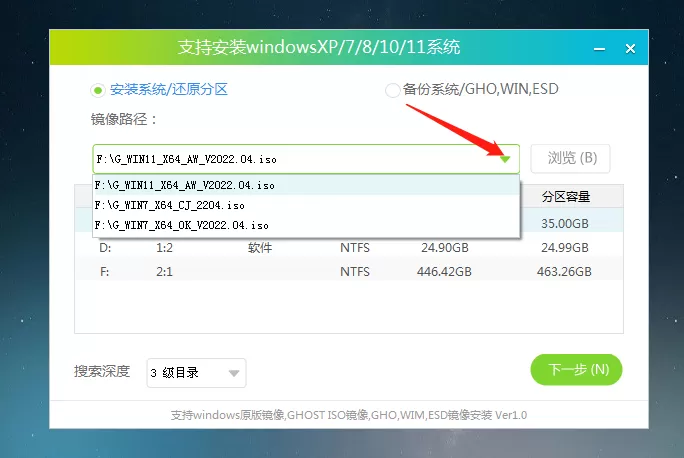Open the image path dropdown arrow
The height and width of the screenshot is (458, 684).
[x=505, y=159]
